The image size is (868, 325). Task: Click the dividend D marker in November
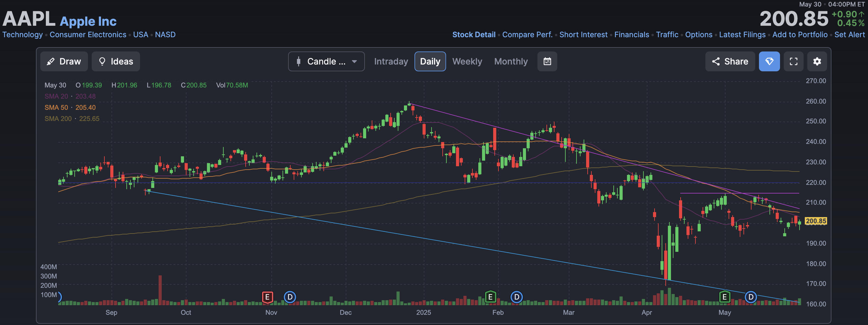click(x=290, y=297)
